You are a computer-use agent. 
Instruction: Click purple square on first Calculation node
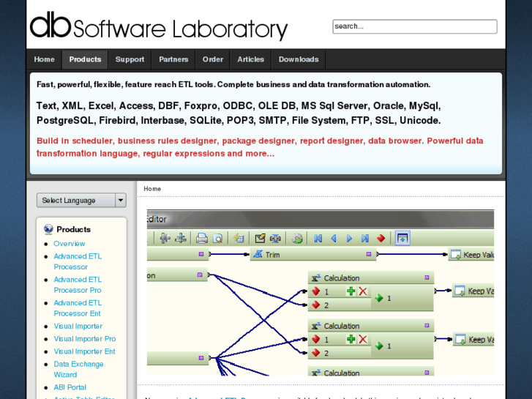pos(427,277)
